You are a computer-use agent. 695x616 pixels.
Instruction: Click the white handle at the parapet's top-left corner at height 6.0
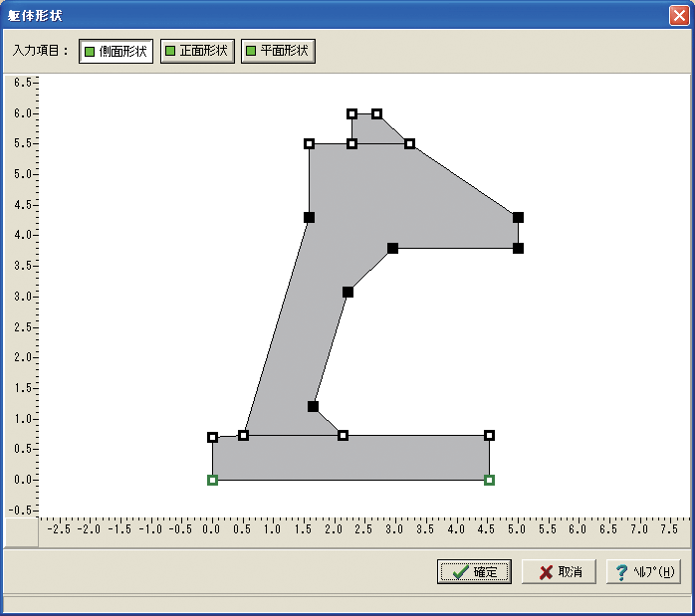pyautogui.click(x=351, y=113)
